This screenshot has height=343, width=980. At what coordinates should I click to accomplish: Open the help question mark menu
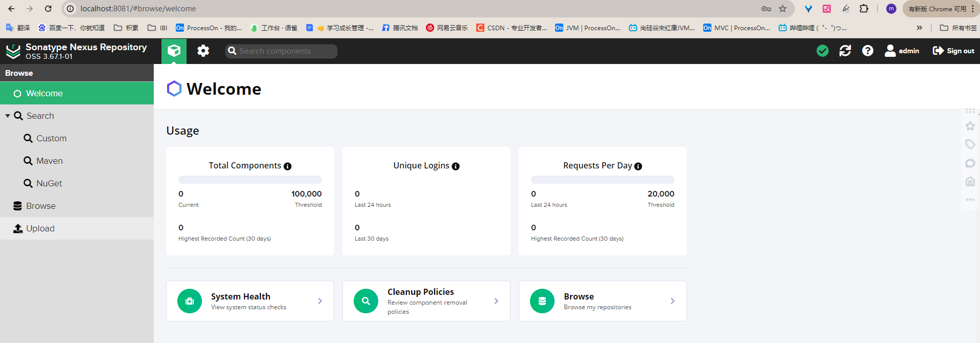point(867,51)
